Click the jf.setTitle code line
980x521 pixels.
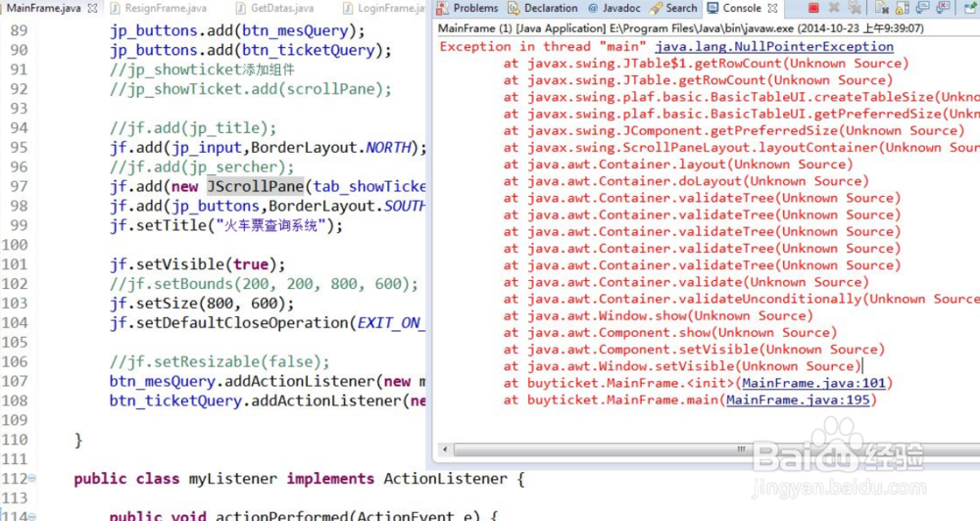click(226, 225)
